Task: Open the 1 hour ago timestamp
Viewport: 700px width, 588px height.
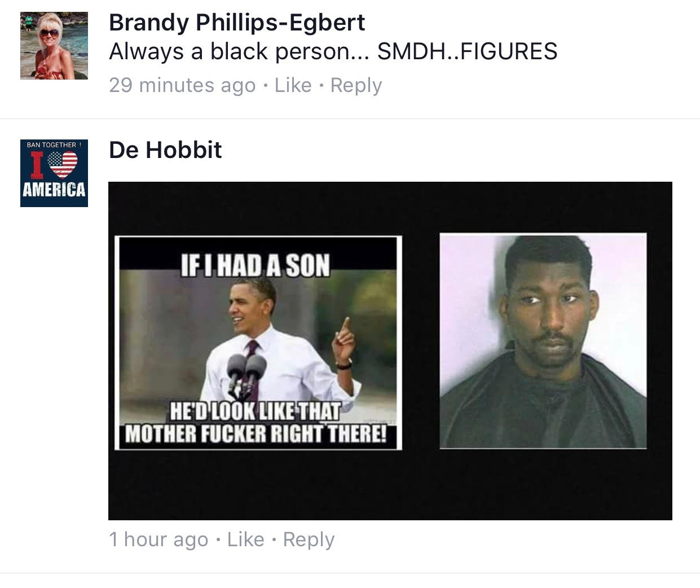Action: 159,540
